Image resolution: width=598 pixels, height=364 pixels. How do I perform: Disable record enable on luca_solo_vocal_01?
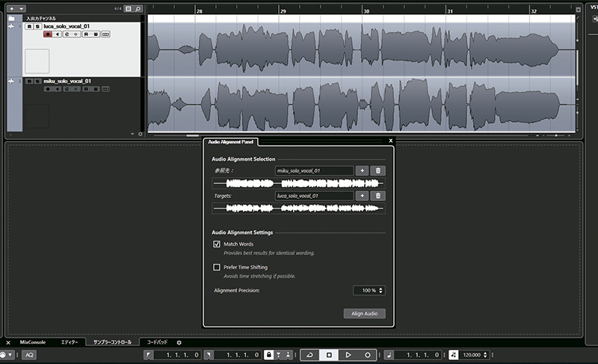tap(48, 34)
